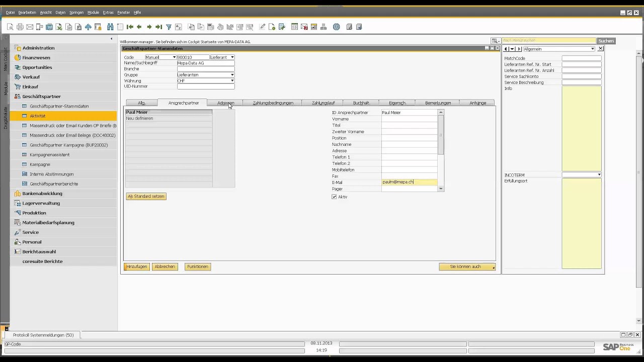Open the INCOTERM dropdown
644x362 pixels.
coord(599,175)
